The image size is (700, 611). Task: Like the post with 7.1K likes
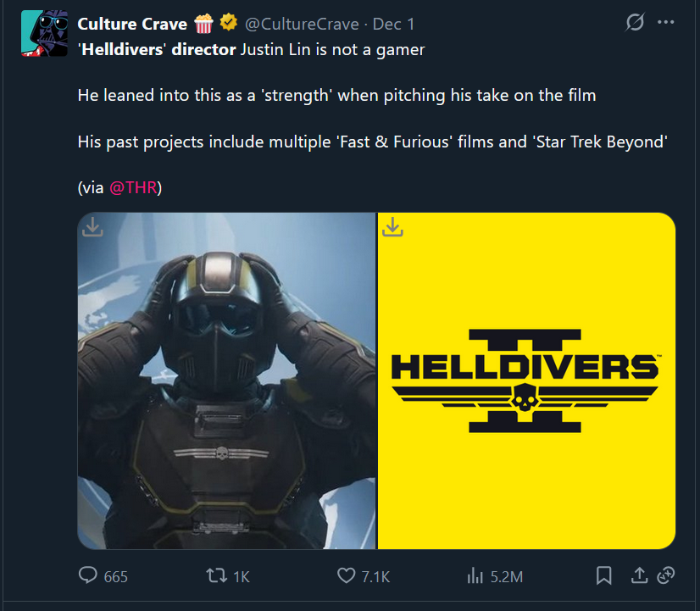click(x=346, y=575)
